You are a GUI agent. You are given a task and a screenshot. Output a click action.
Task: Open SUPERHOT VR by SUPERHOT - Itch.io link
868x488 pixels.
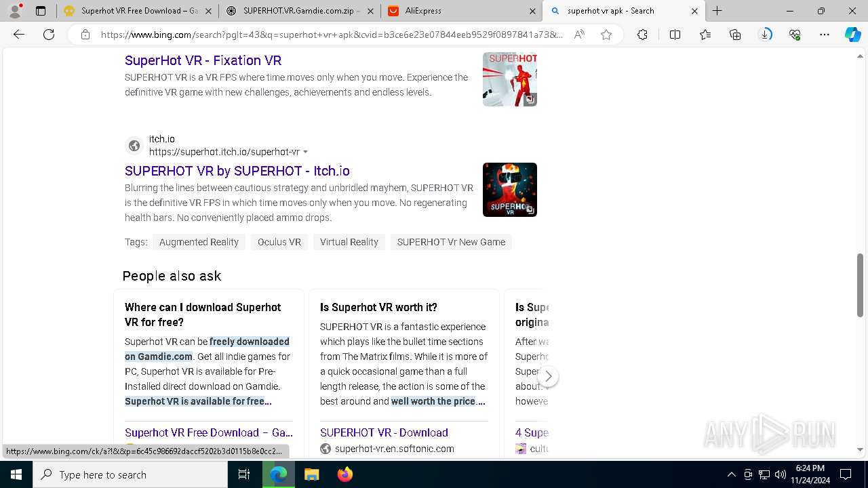click(237, 171)
